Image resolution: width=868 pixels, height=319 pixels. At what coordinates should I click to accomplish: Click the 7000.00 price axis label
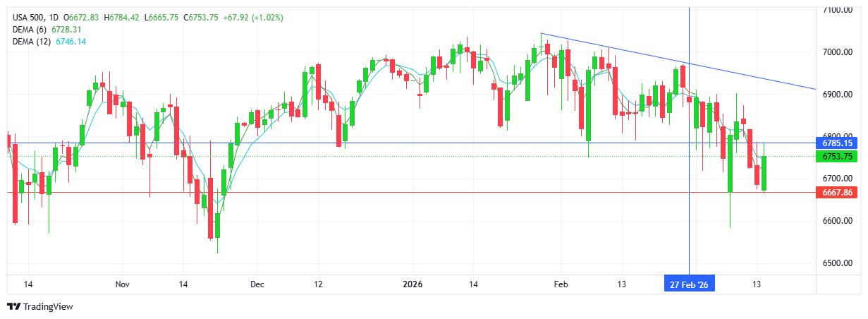[838, 52]
